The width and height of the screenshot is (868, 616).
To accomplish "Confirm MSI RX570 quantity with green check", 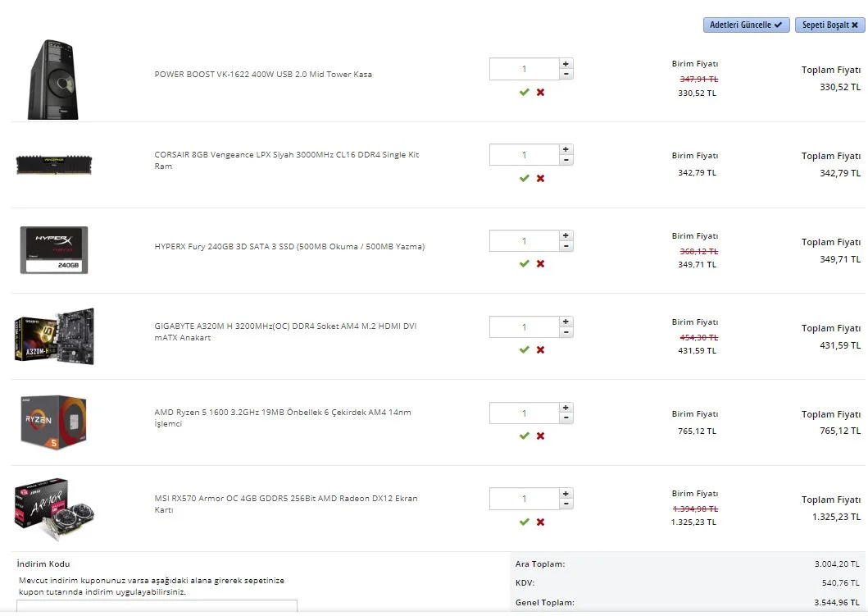I will [524, 522].
